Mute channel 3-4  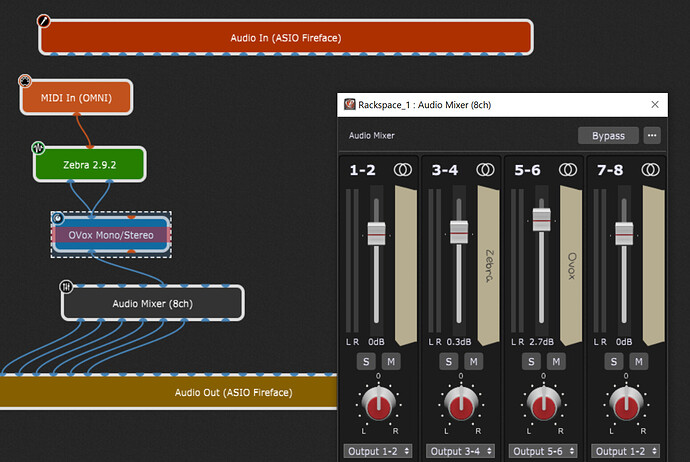click(473, 362)
